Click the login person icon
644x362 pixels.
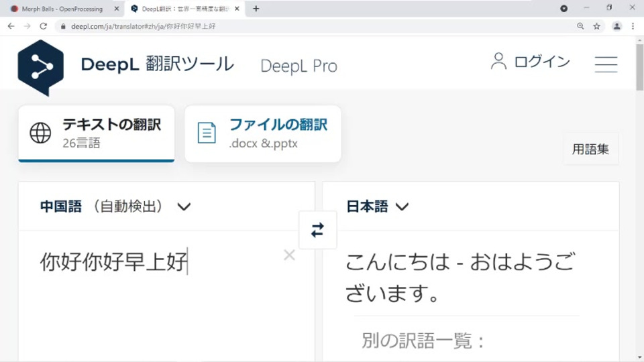pos(498,61)
